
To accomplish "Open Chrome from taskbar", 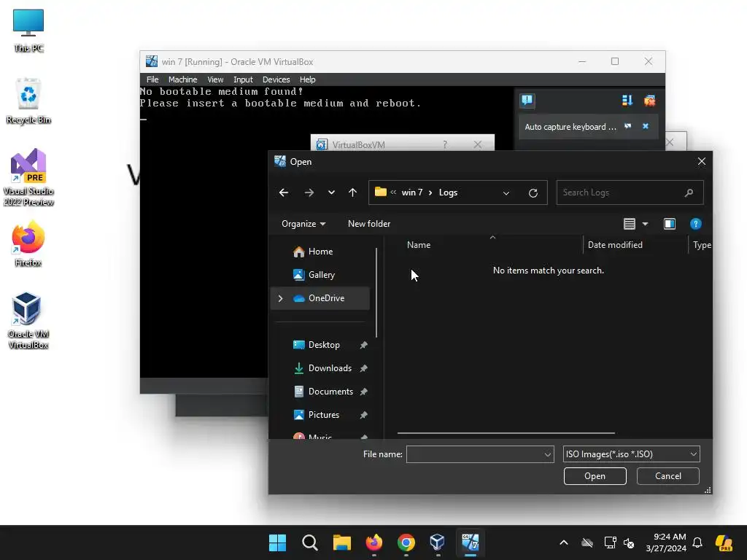I will pyautogui.click(x=406, y=542).
